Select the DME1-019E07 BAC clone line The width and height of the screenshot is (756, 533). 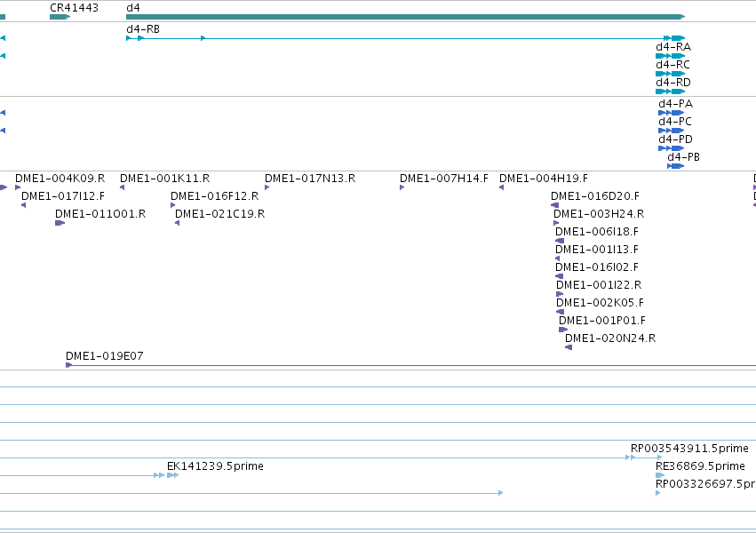pyautogui.click(x=410, y=365)
